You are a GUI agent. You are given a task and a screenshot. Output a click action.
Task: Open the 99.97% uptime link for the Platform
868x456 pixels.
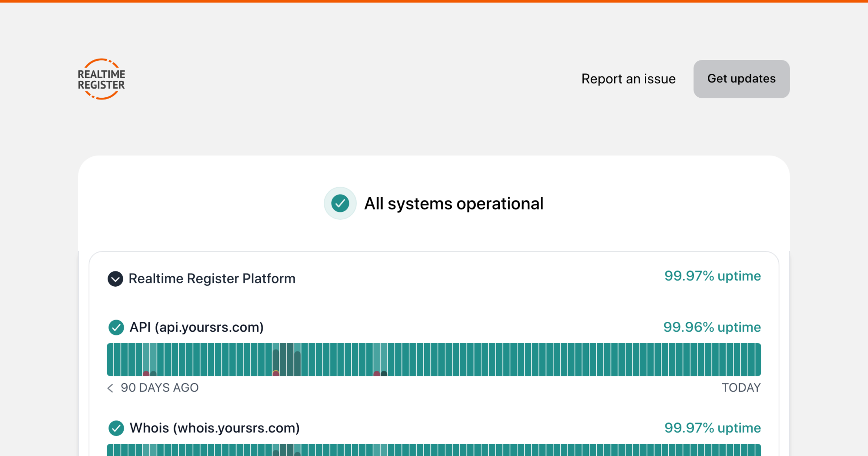[x=712, y=276]
